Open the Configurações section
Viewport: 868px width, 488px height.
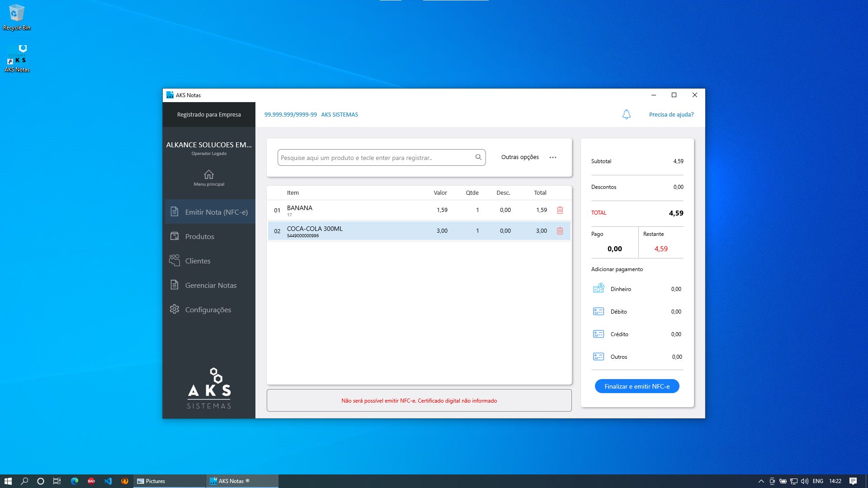tap(210, 310)
